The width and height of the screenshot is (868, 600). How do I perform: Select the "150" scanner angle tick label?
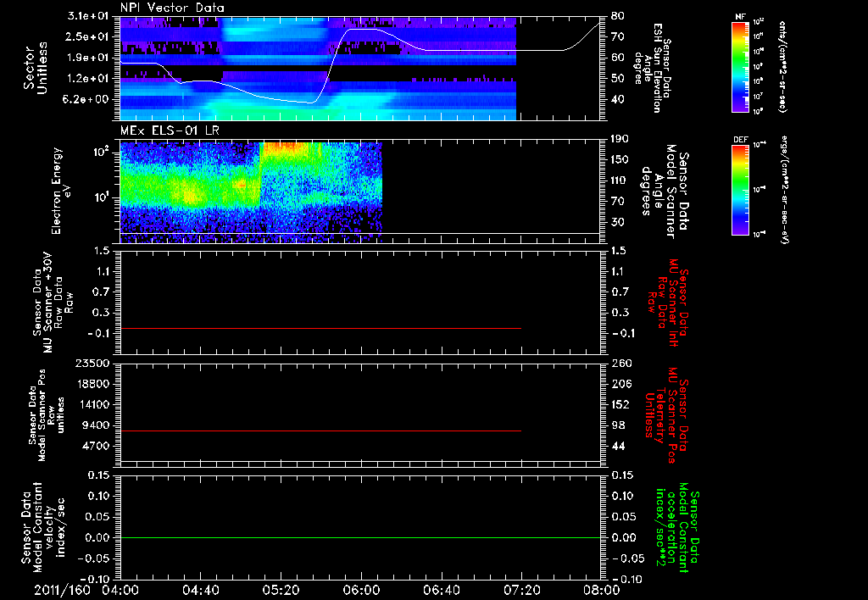coord(621,159)
